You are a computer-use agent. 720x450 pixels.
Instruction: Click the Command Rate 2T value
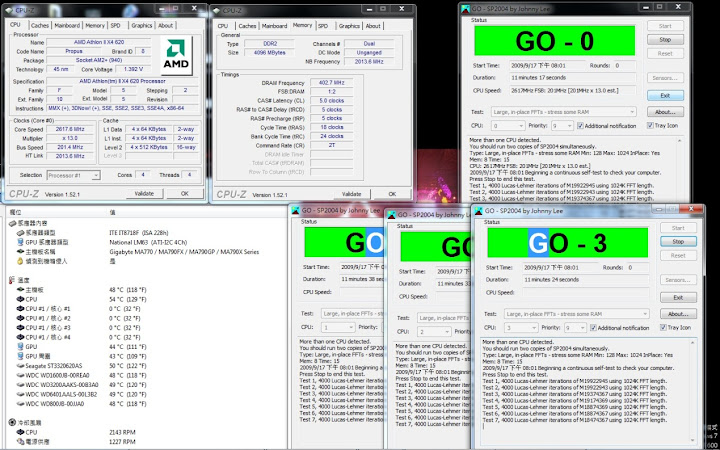pyautogui.click(x=331, y=146)
